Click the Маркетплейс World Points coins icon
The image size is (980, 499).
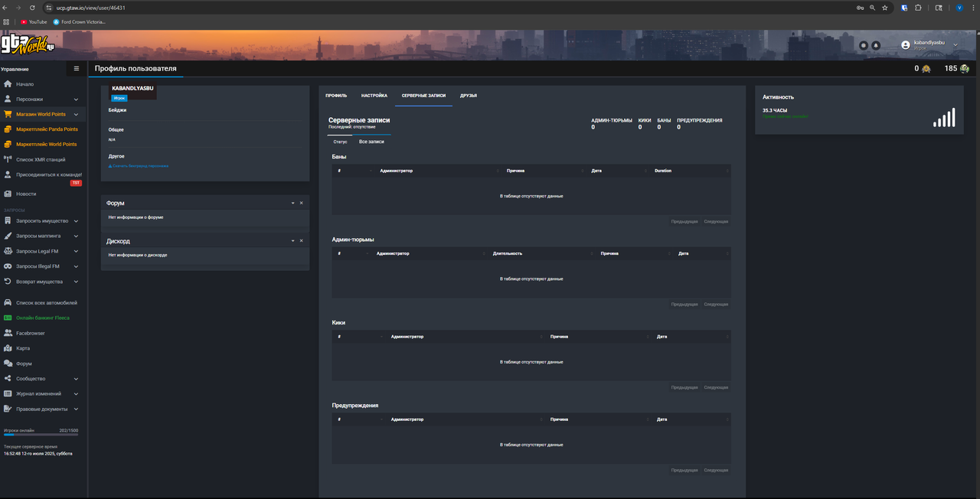coord(8,145)
